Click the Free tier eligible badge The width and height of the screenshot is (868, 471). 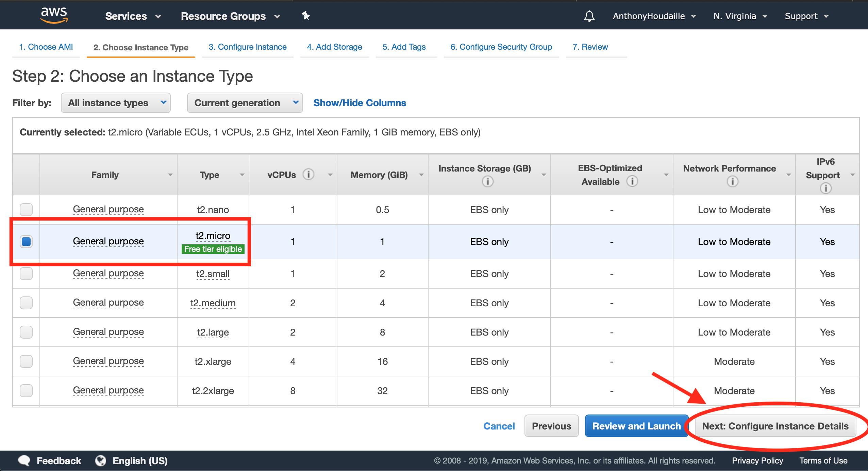pyautogui.click(x=213, y=249)
